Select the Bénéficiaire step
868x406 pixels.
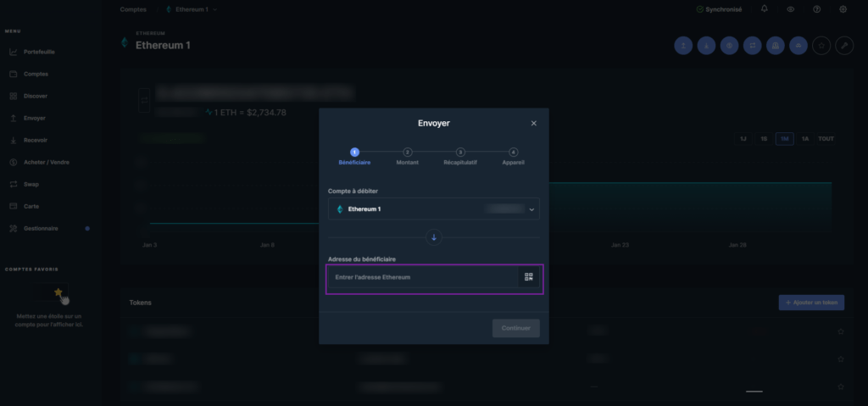click(354, 157)
